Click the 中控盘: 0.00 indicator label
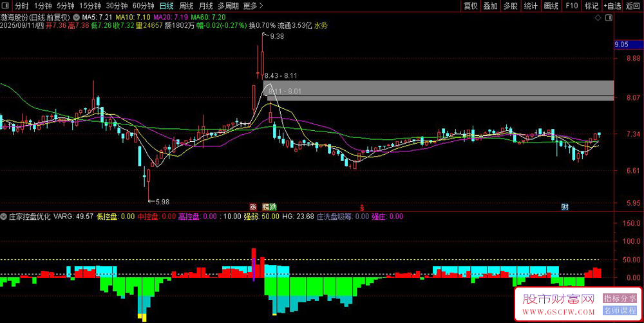Screen dimensions: 644x323 (156, 217)
